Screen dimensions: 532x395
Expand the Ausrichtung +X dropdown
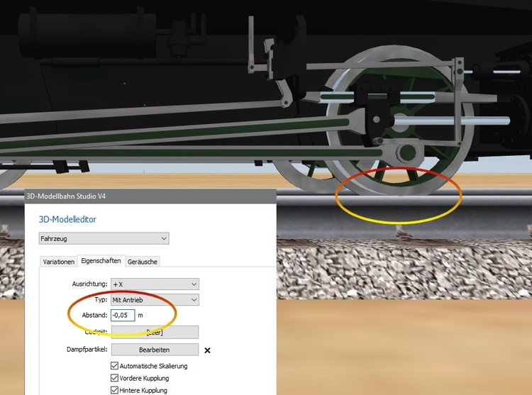coord(155,284)
